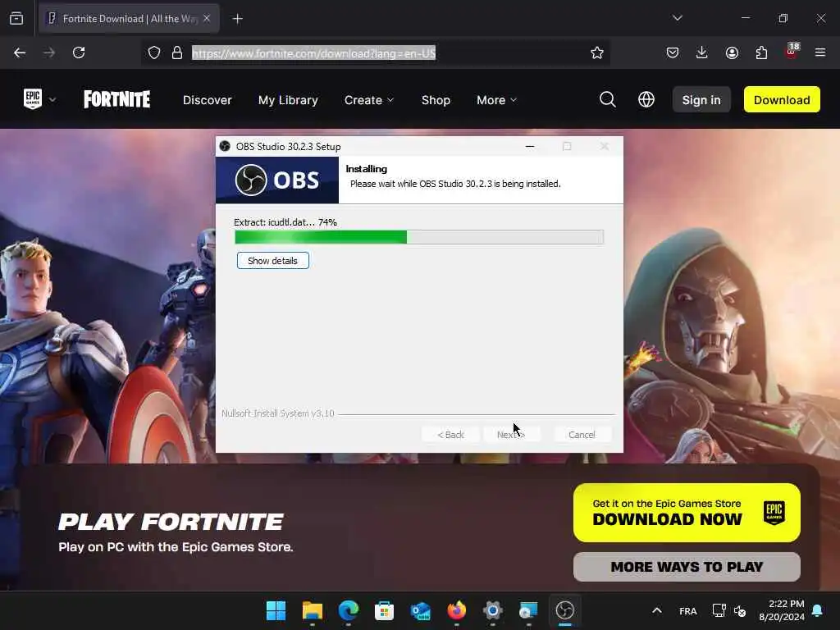Reload the Fortnite page

79,52
